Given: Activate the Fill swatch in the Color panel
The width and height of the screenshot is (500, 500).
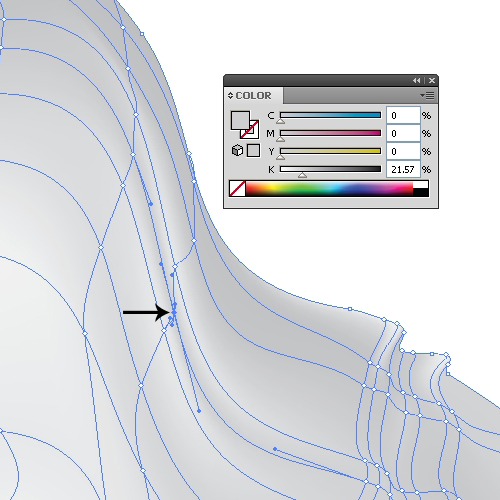Looking at the screenshot, I should coord(240,120).
